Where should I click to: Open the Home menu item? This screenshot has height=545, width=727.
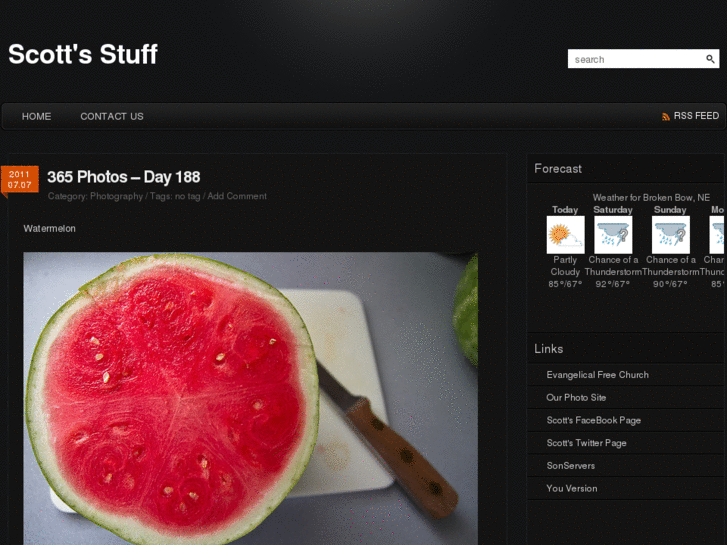pos(37,116)
